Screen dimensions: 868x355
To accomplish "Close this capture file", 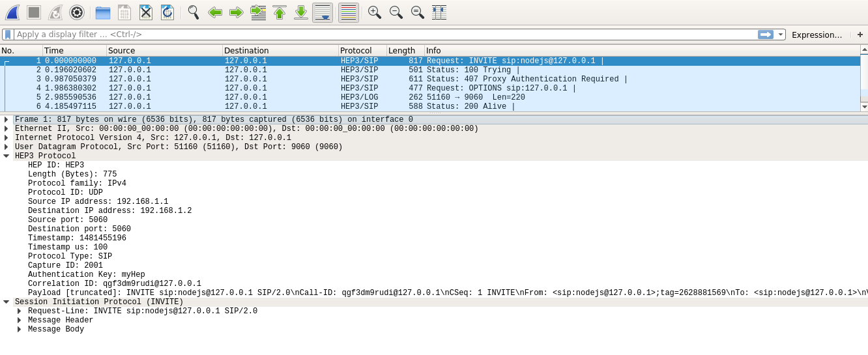I will click(x=146, y=12).
